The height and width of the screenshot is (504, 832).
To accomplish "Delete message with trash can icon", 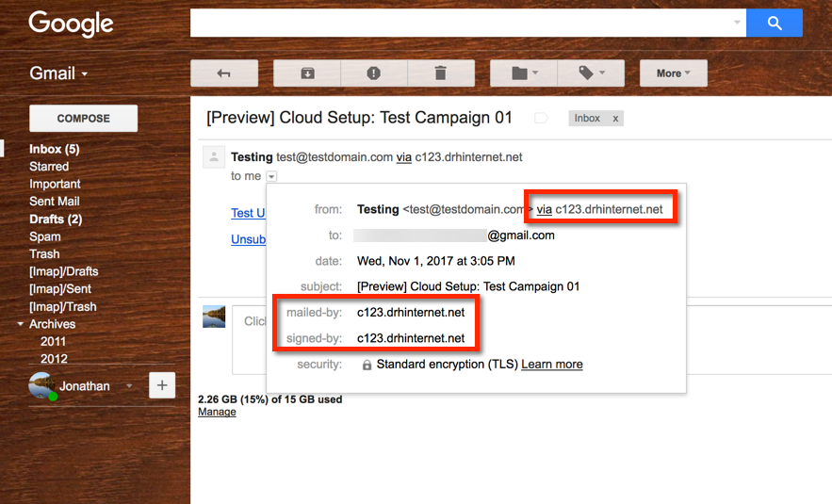I will 440,73.
